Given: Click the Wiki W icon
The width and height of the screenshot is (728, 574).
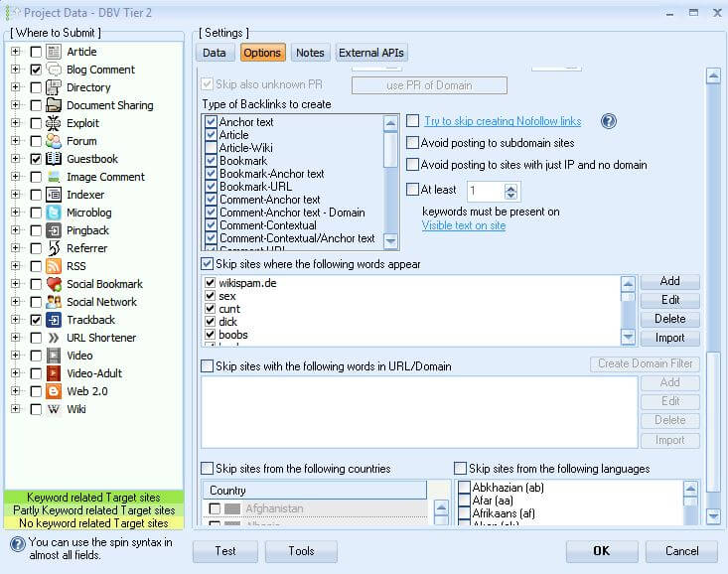Looking at the screenshot, I should (x=54, y=409).
